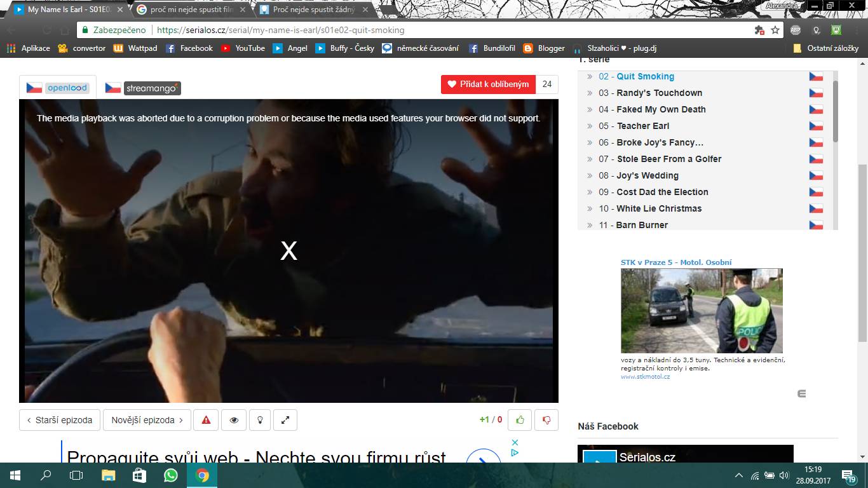
Task: Give a thumbs down to the episode
Action: (546, 419)
